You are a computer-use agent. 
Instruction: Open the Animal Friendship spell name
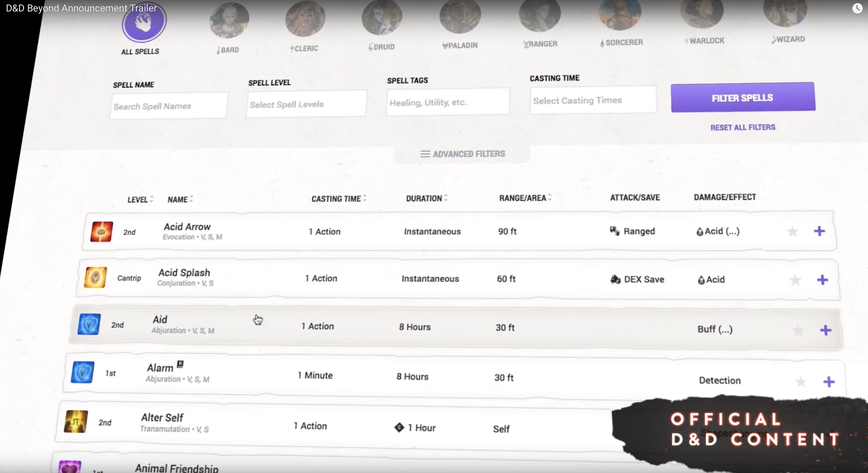[176, 468]
